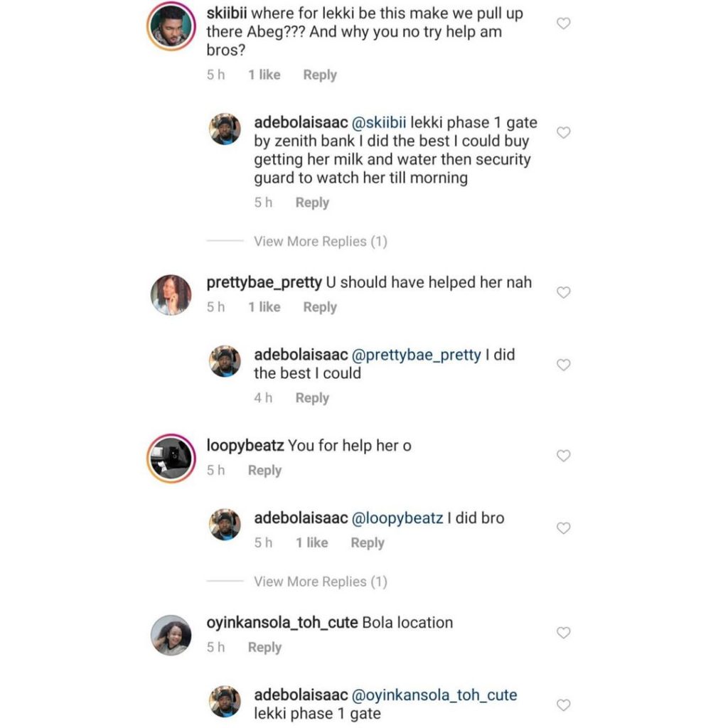Like adebolaisaac's "lekki phase 1 gate" reply
Screen dimensions: 728x728
[x=563, y=705]
